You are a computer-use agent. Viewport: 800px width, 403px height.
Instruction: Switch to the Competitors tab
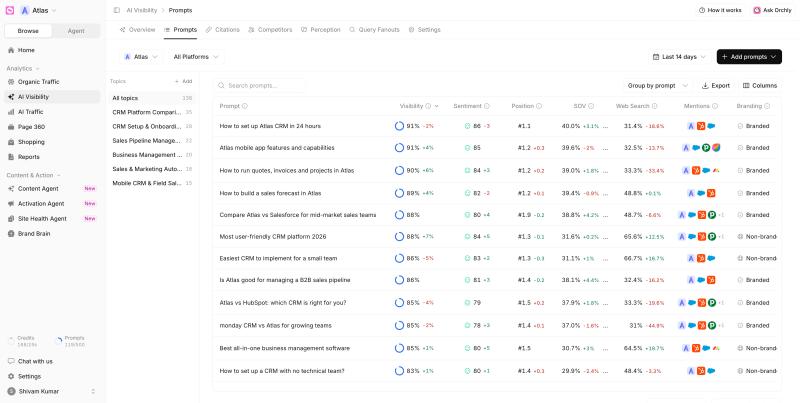(270, 30)
